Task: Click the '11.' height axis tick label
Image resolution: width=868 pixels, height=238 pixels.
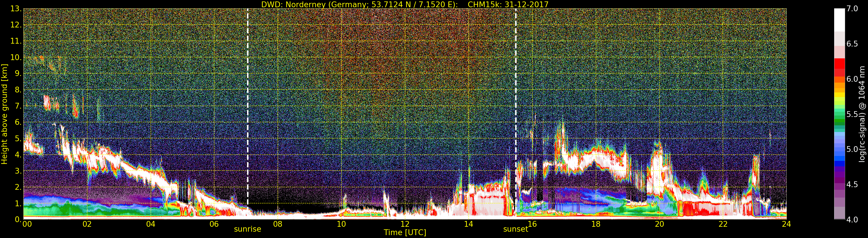Action: coord(16,41)
